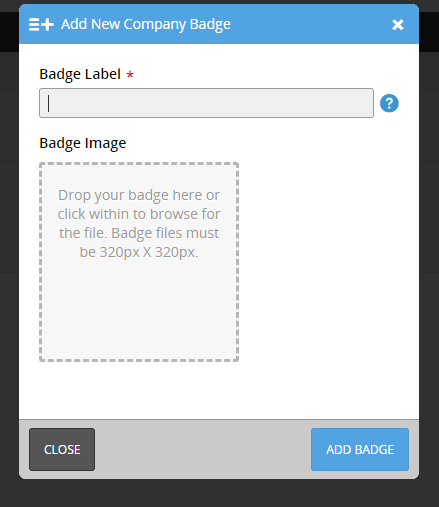The width and height of the screenshot is (439, 507).
Task: Click the ADD BADGE button
Action: [x=360, y=449]
